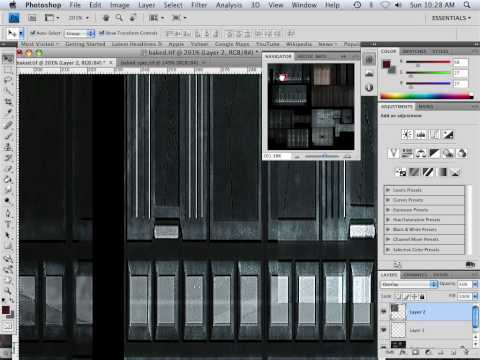Select the Pen tool

click(x=7, y=213)
